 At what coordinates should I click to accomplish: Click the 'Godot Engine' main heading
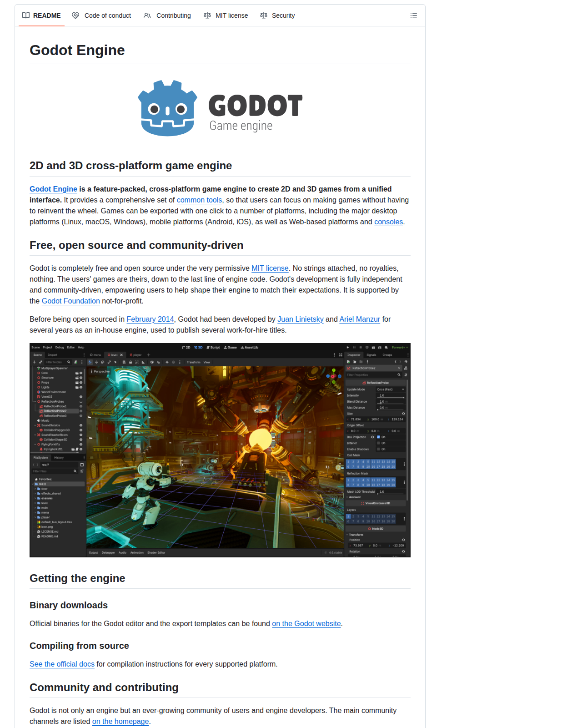coord(77,50)
